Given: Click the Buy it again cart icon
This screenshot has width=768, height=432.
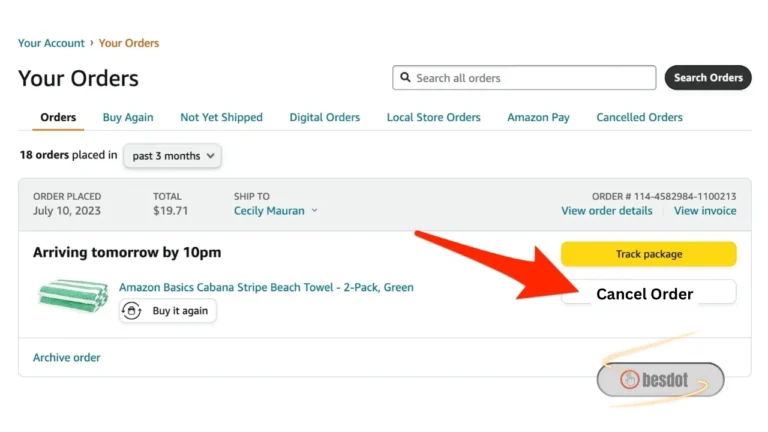Looking at the screenshot, I should coord(131,311).
